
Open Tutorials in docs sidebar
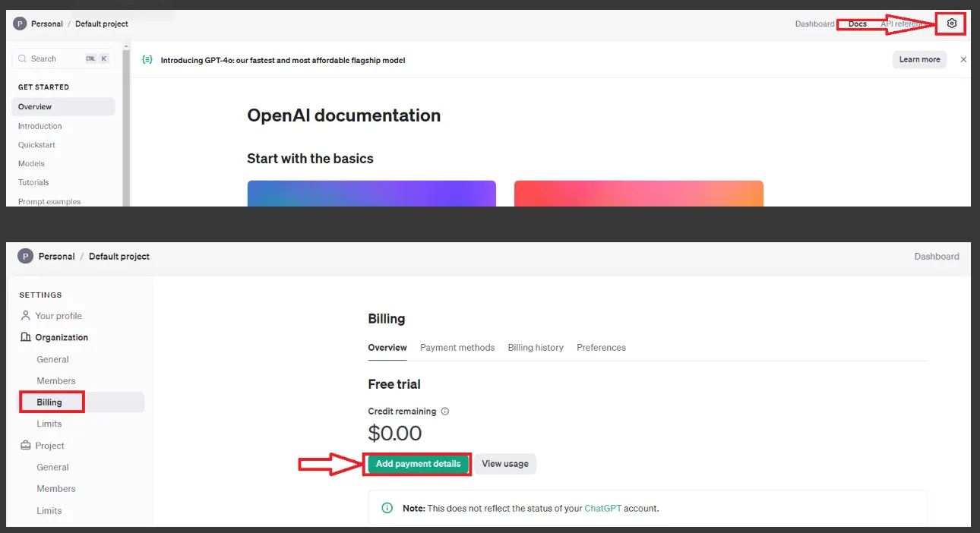(x=33, y=182)
